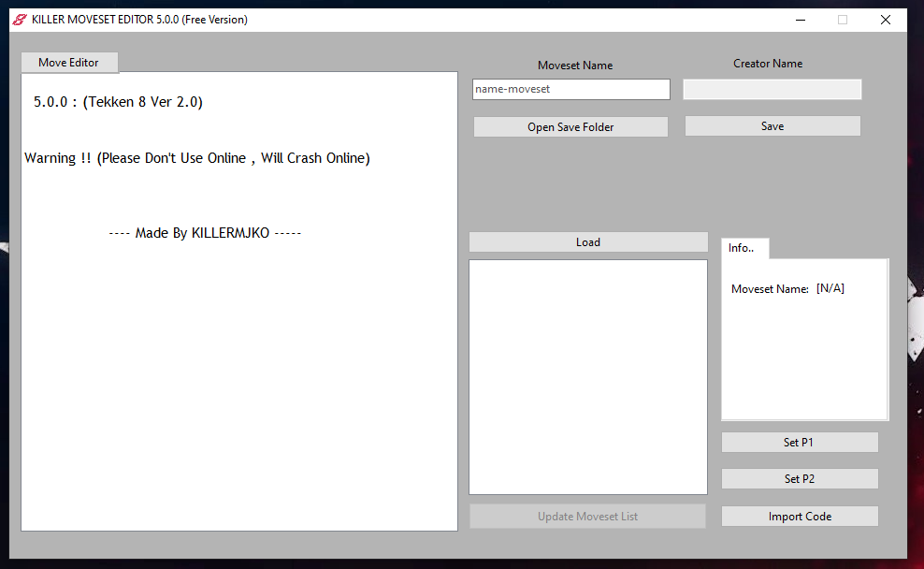Focus the Creator Name text box
Viewport: 924px width, 569px height.
coord(772,89)
